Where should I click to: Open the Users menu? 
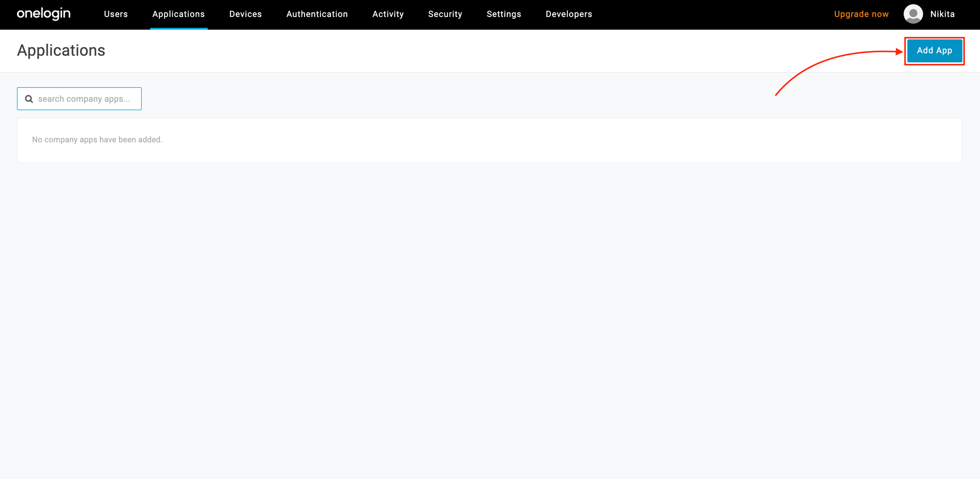point(116,14)
